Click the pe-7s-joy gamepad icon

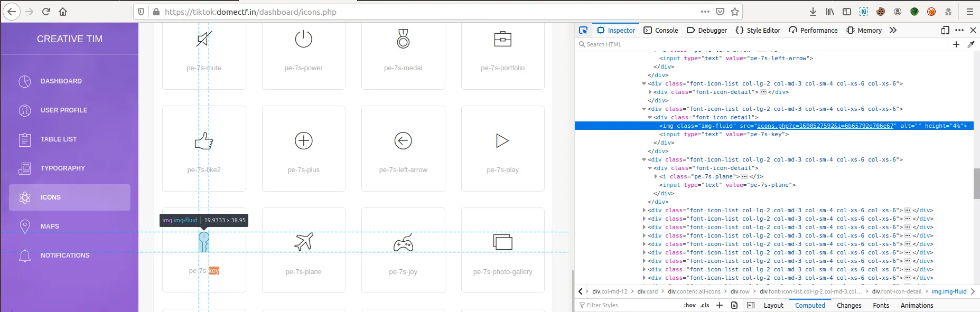[x=403, y=242]
